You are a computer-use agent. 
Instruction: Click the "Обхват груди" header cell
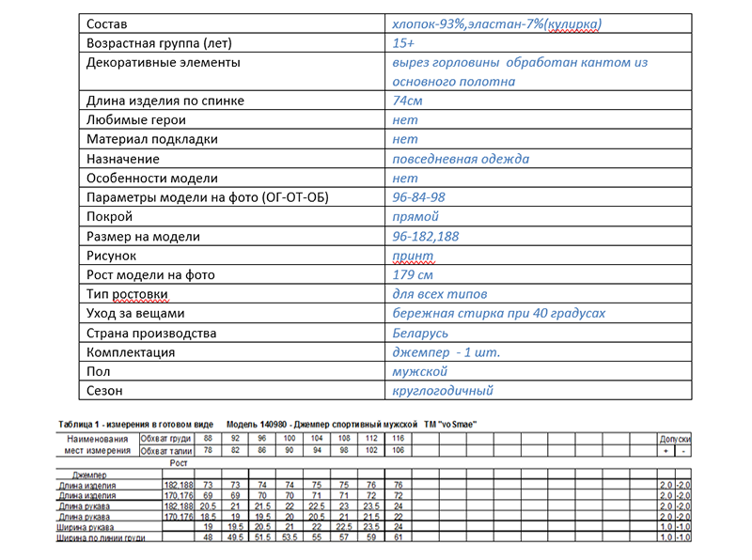[166, 438]
